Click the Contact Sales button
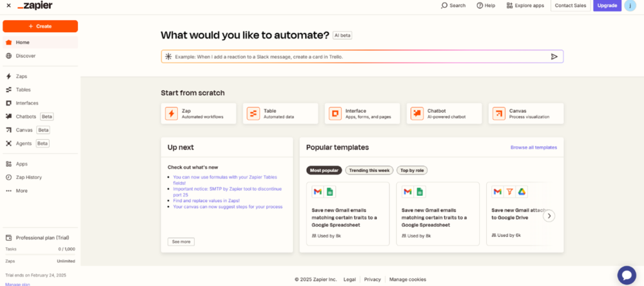 click(570, 6)
